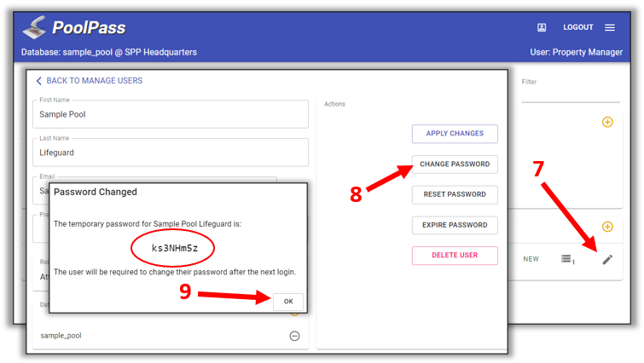
Task: Open the hamburger menu icon
Action: click(x=610, y=27)
